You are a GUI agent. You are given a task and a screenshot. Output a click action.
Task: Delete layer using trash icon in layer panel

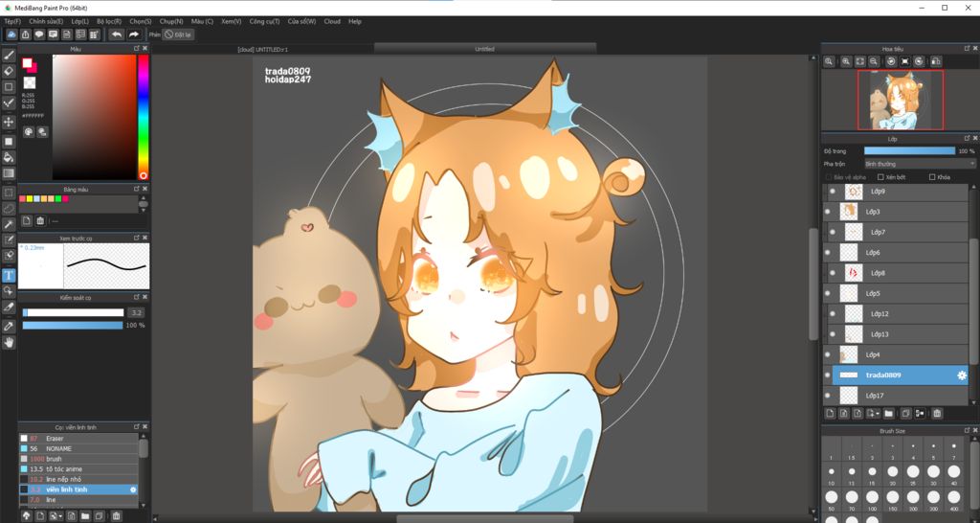point(937,414)
